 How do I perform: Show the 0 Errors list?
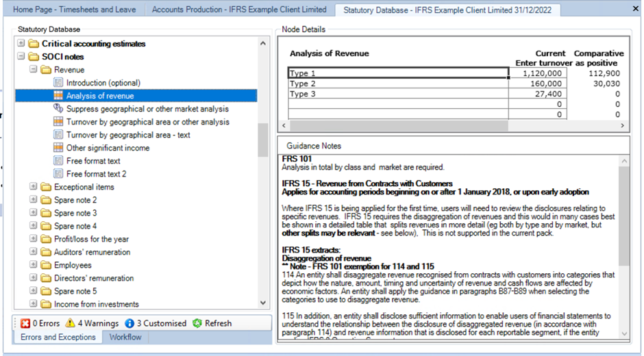pyautogui.click(x=46, y=324)
